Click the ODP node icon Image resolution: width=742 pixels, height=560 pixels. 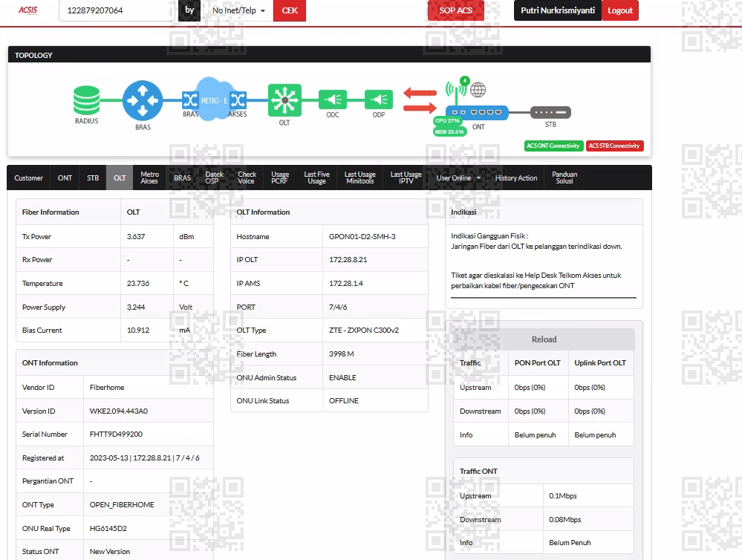click(379, 100)
